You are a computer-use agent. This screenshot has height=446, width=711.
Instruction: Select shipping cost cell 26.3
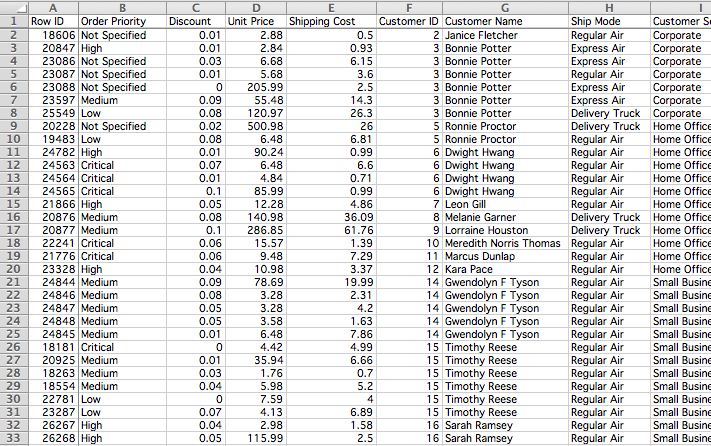[331, 113]
